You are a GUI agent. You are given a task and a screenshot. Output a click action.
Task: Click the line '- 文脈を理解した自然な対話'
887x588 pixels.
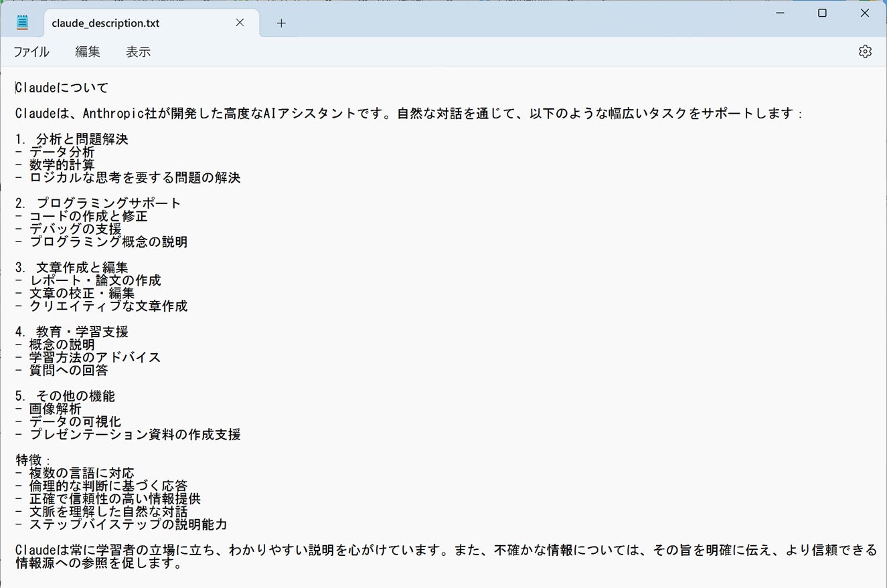tap(101, 511)
